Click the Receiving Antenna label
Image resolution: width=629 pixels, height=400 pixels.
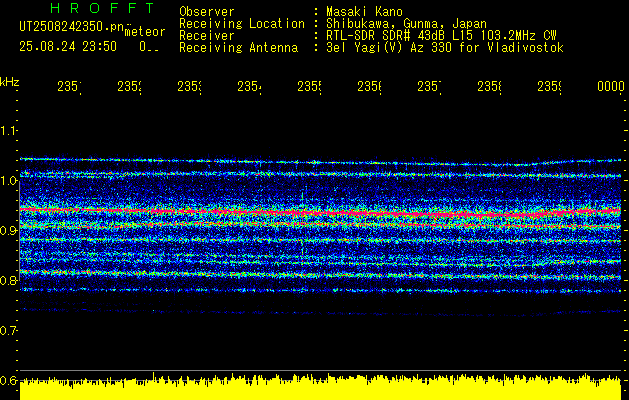(x=239, y=48)
